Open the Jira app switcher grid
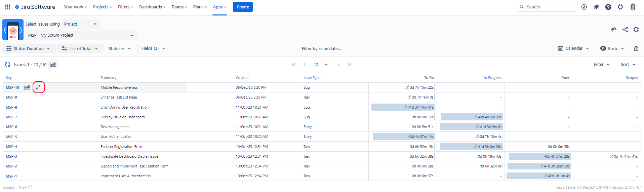This screenshot has height=192, width=644. point(7,7)
